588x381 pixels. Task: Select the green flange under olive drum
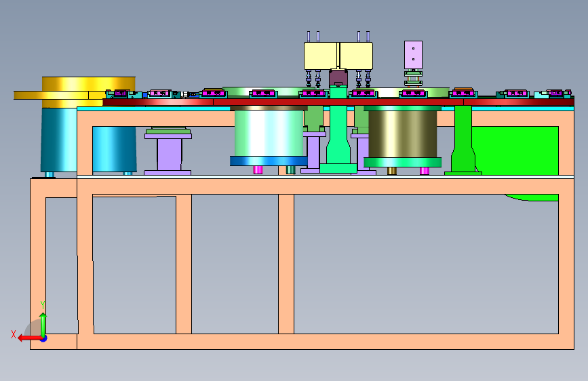click(x=402, y=162)
